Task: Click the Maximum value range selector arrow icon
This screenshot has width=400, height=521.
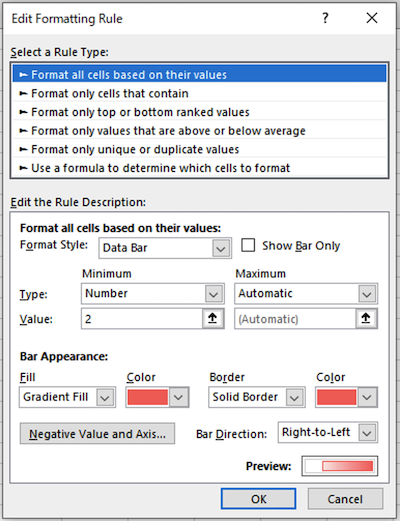Action: (366, 319)
